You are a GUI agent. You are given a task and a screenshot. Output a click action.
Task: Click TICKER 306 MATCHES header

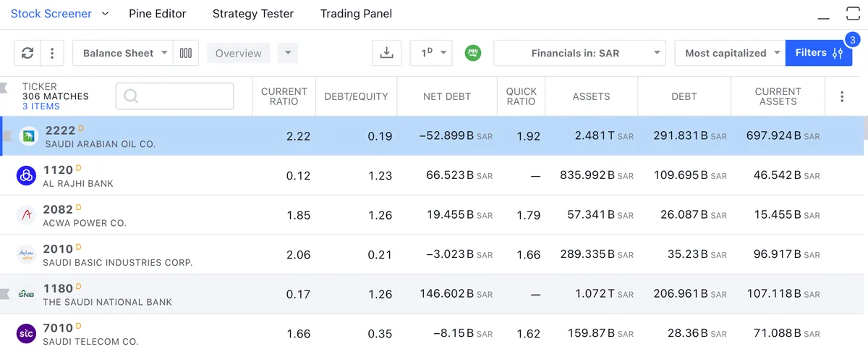[x=56, y=91]
